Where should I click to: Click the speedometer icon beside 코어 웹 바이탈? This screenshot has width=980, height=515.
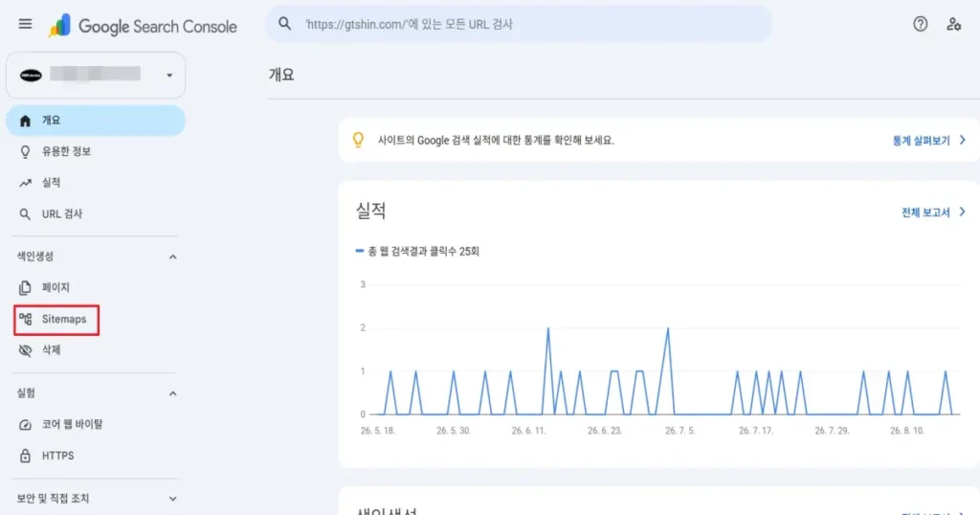(x=25, y=424)
